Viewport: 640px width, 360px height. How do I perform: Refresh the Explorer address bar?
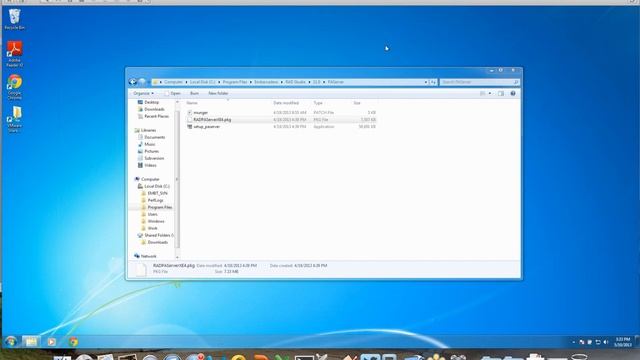(433, 82)
